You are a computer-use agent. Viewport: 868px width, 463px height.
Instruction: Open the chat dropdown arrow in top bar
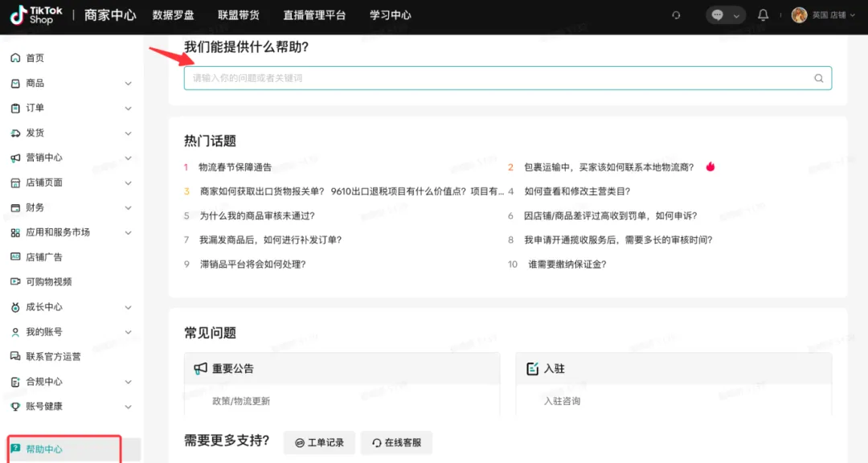[736, 16]
